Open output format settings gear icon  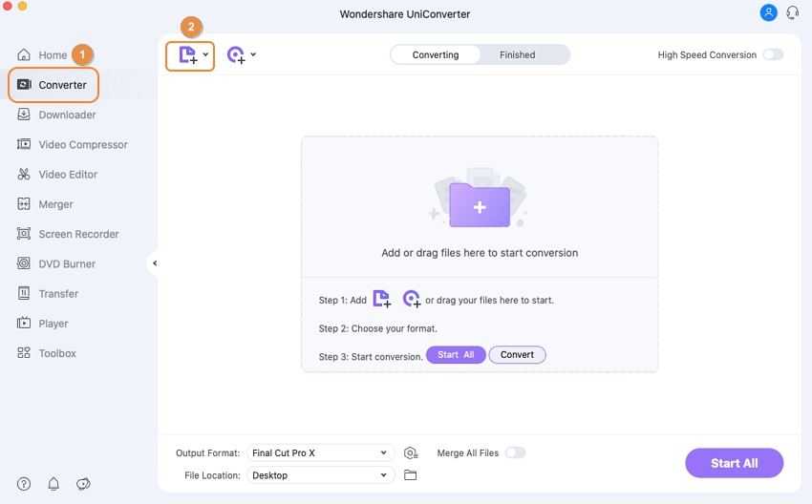[411, 453]
